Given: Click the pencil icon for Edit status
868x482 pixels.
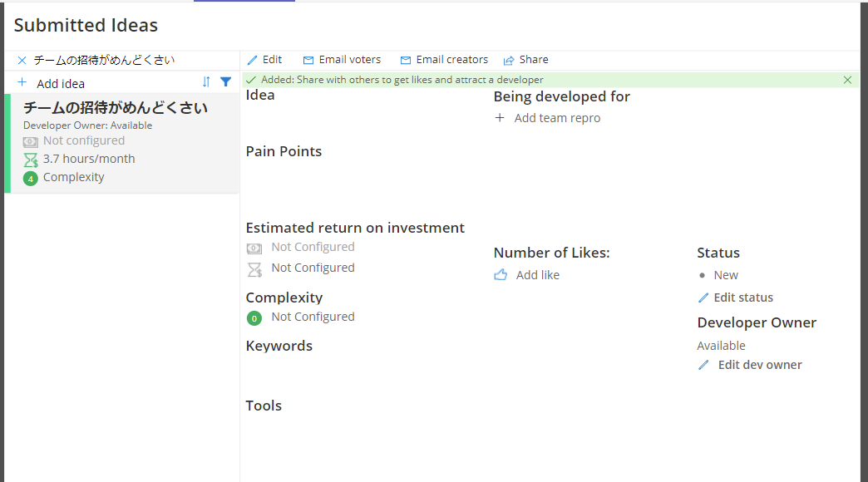Looking at the screenshot, I should (703, 298).
